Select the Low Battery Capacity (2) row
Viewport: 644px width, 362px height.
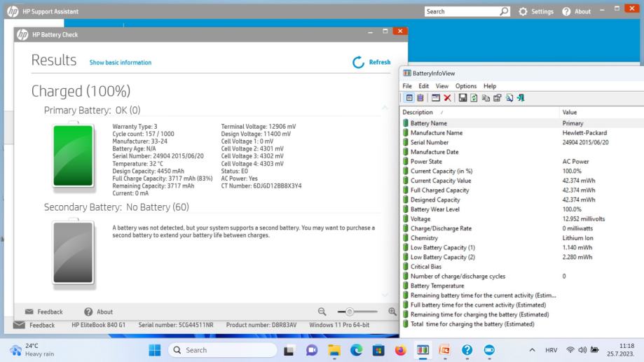[x=522, y=258]
